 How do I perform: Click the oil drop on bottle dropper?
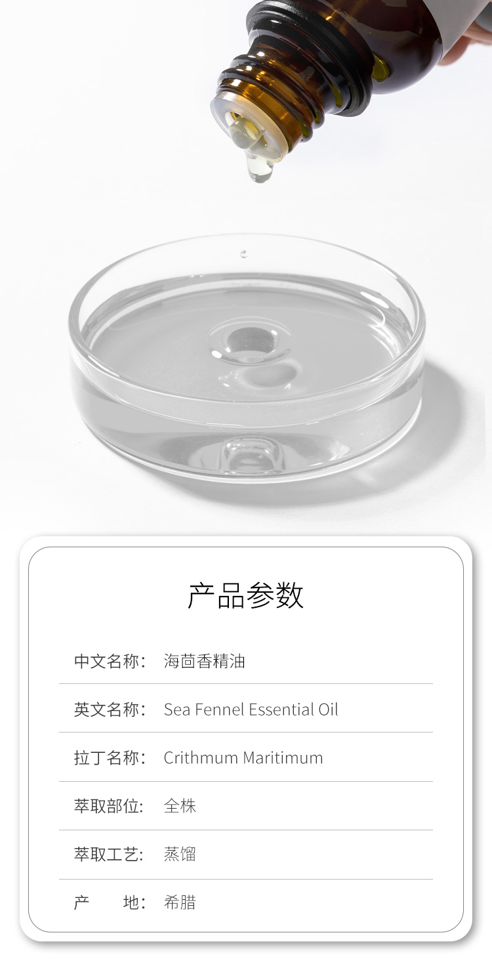pyautogui.click(x=260, y=164)
